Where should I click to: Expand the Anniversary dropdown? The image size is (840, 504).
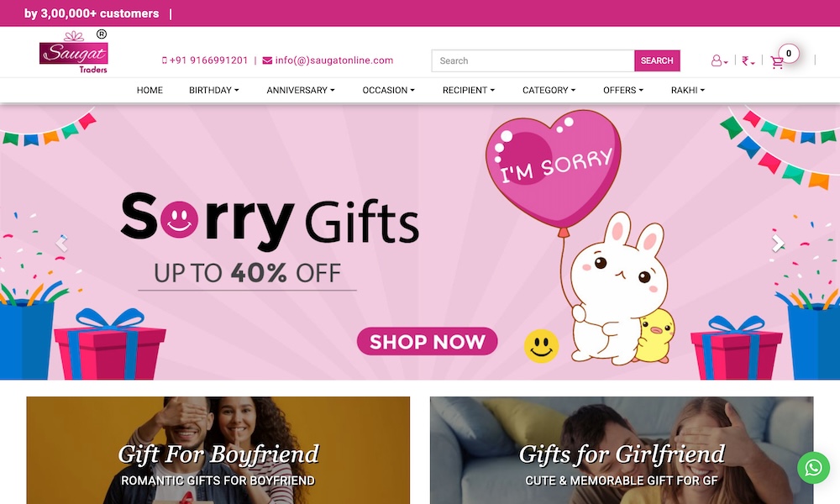[301, 90]
